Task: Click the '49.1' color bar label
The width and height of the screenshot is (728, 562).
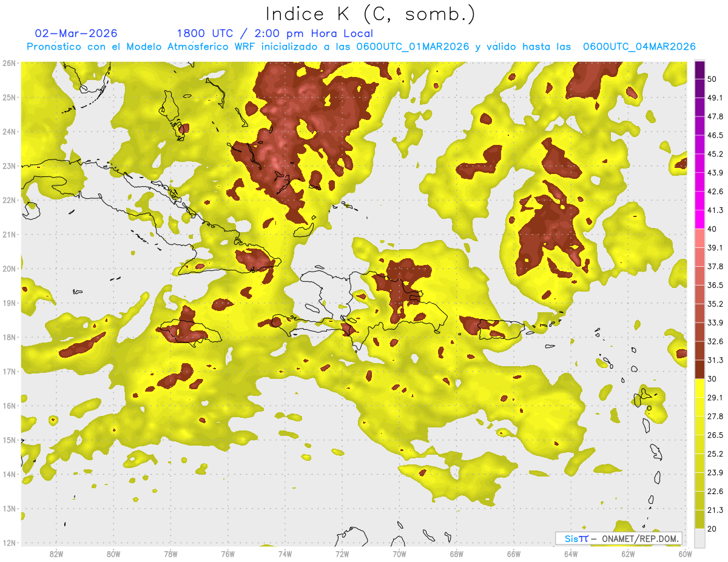Action: [715, 98]
